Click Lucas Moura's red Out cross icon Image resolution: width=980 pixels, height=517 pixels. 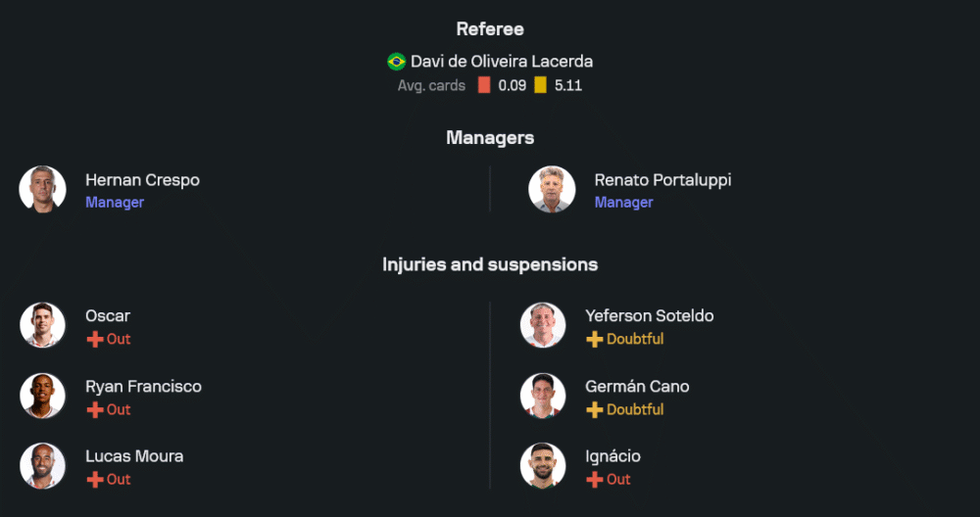[95, 480]
